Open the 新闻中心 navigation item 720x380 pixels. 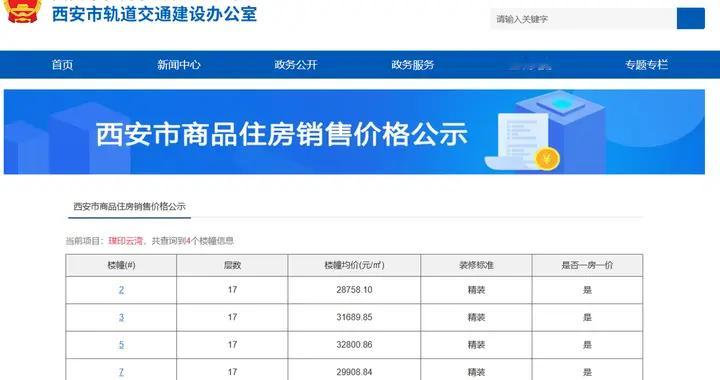(179, 65)
